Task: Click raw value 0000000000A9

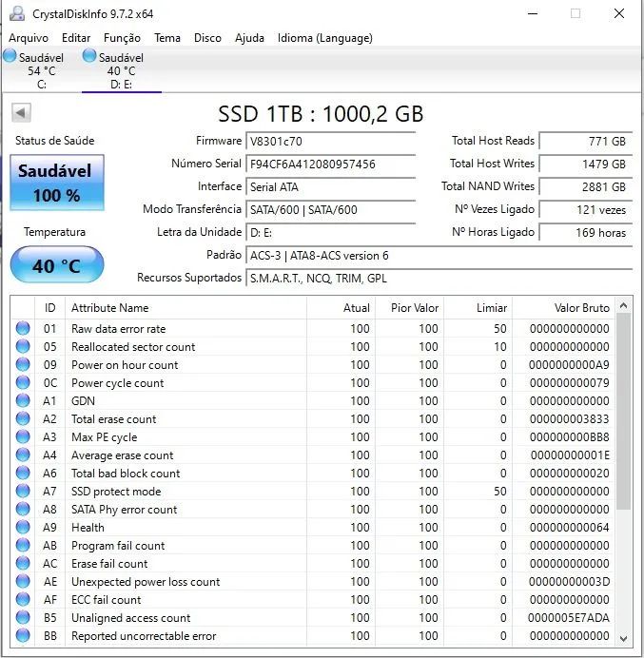Action: (569, 365)
